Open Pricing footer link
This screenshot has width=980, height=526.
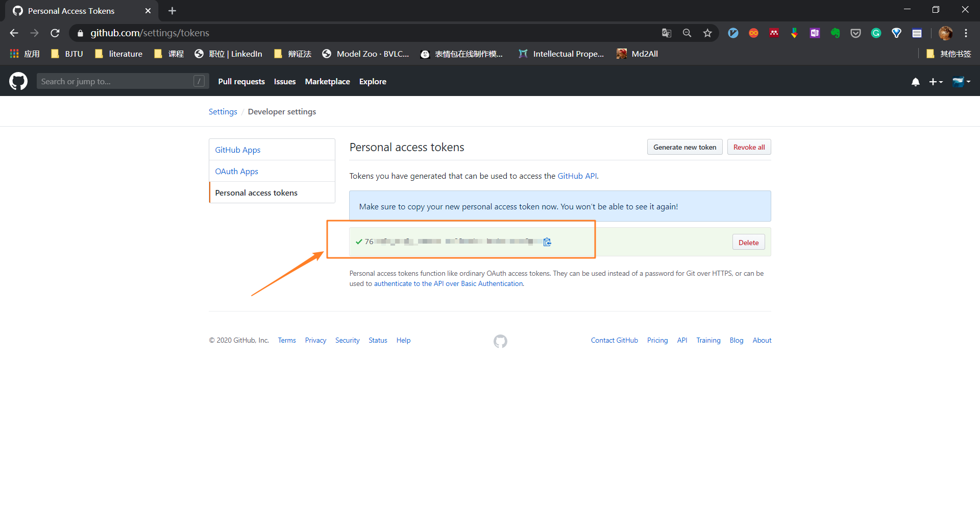tap(657, 341)
